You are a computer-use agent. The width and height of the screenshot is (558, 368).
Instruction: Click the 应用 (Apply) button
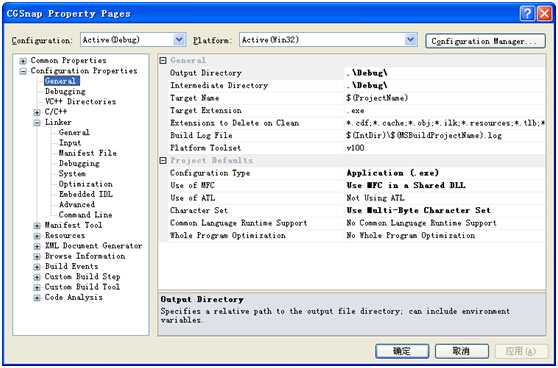[x=521, y=351]
